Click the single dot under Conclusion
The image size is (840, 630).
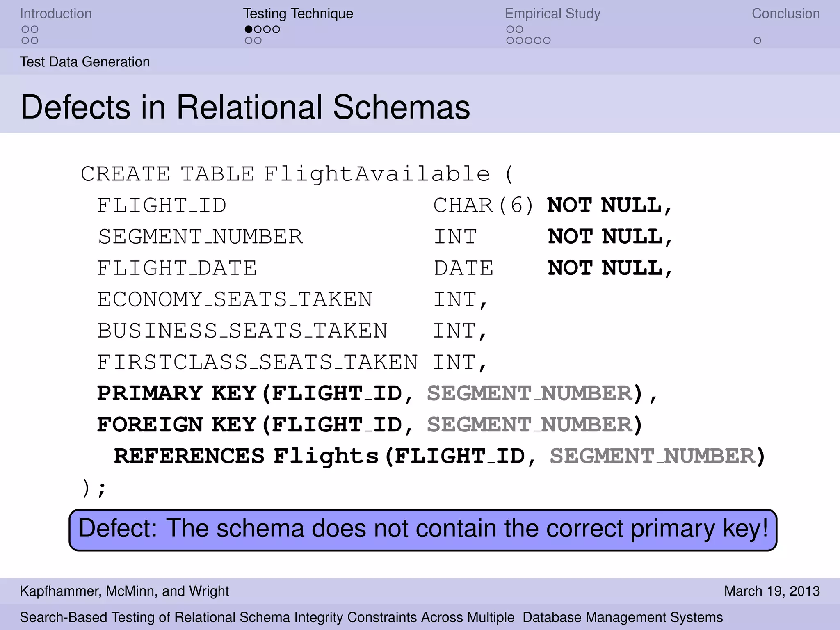point(758,41)
